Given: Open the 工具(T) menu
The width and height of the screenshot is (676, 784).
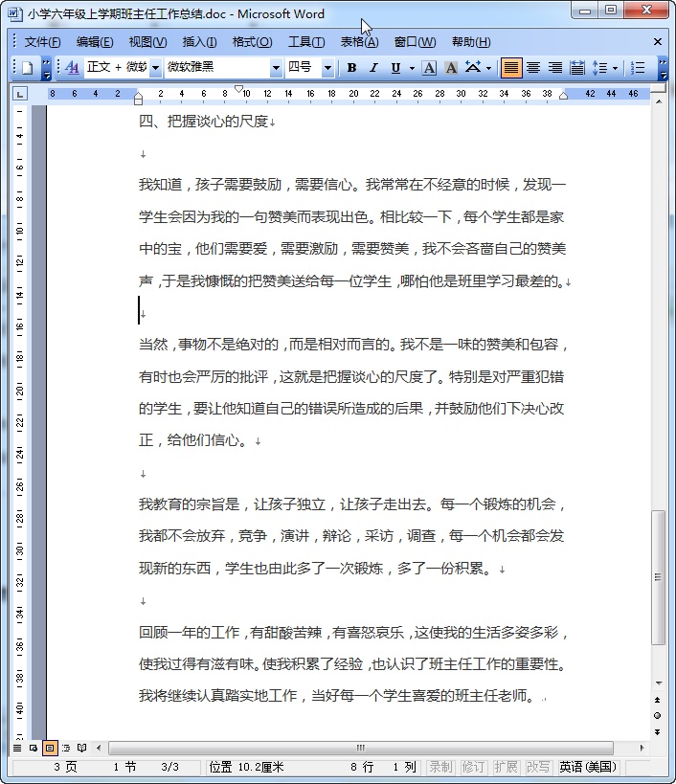Looking at the screenshot, I should pos(306,42).
